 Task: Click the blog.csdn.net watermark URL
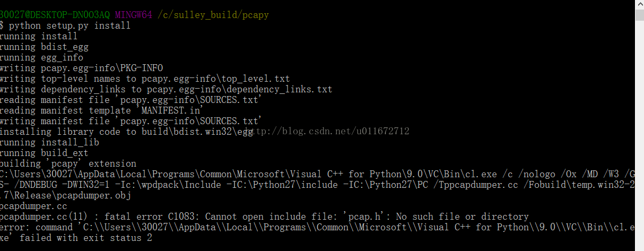[328, 131]
